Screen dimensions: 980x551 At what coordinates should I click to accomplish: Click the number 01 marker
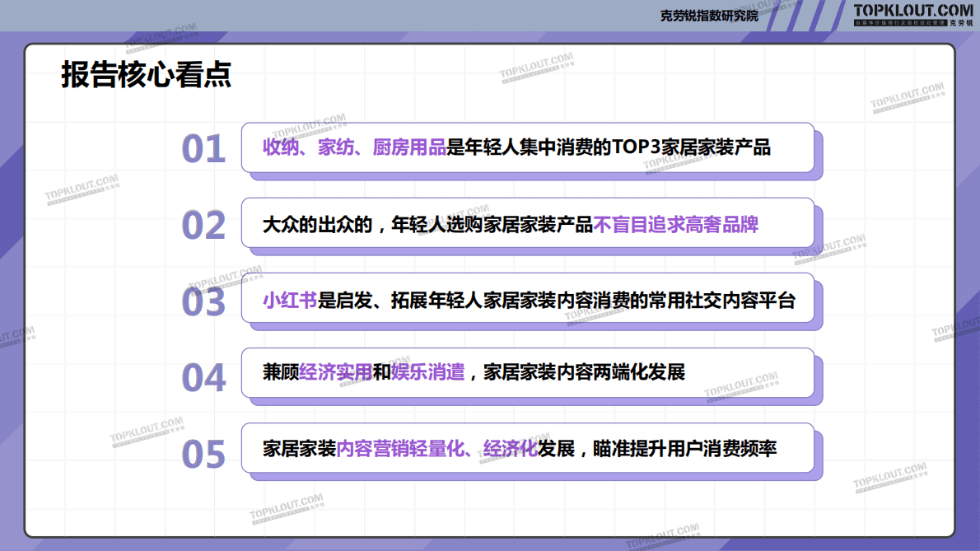click(203, 149)
